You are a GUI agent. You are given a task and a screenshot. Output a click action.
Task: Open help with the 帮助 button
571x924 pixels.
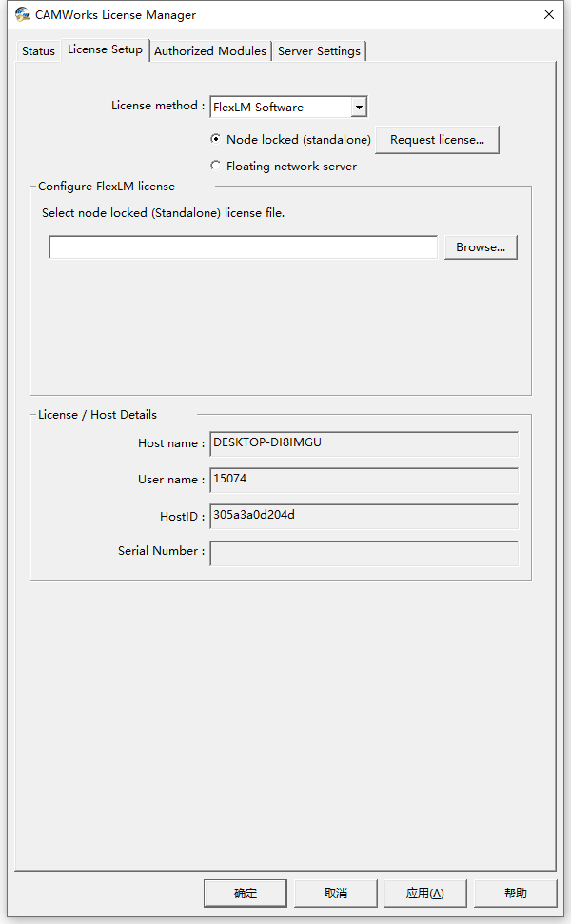[516, 894]
